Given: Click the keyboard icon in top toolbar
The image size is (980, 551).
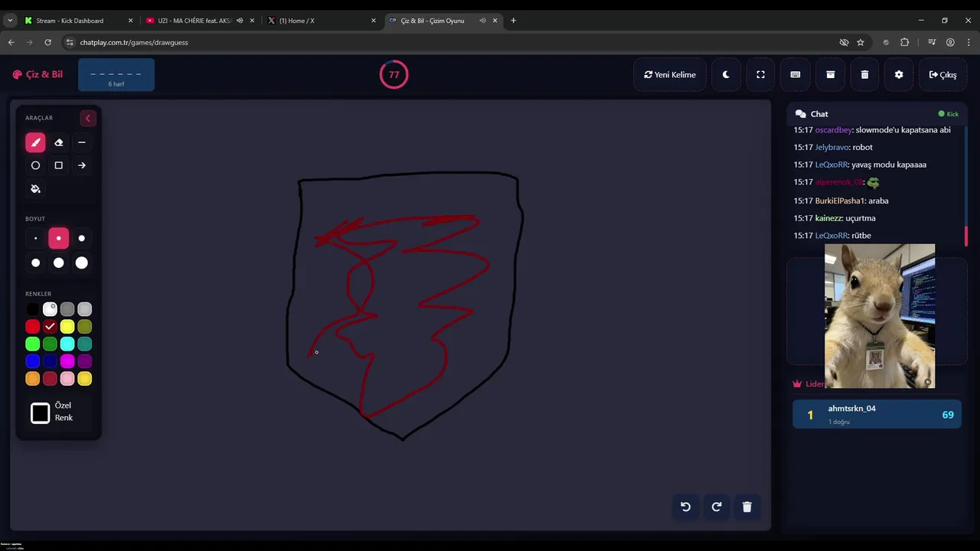Looking at the screenshot, I should coord(795,74).
